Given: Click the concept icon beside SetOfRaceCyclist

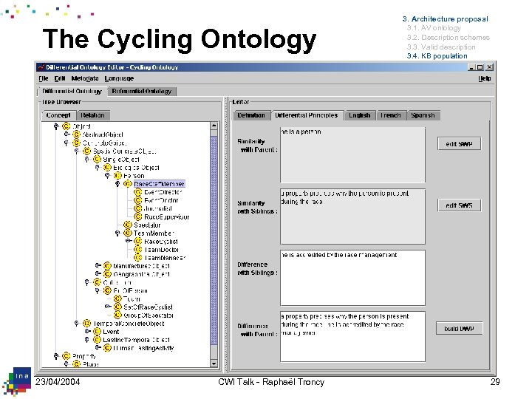Looking at the screenshot, I should (x=117, y=307).
